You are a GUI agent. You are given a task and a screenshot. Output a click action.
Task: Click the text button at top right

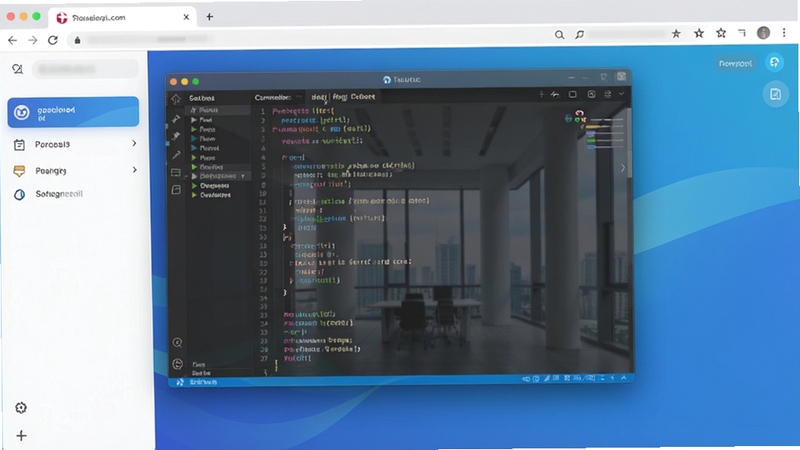735,63
